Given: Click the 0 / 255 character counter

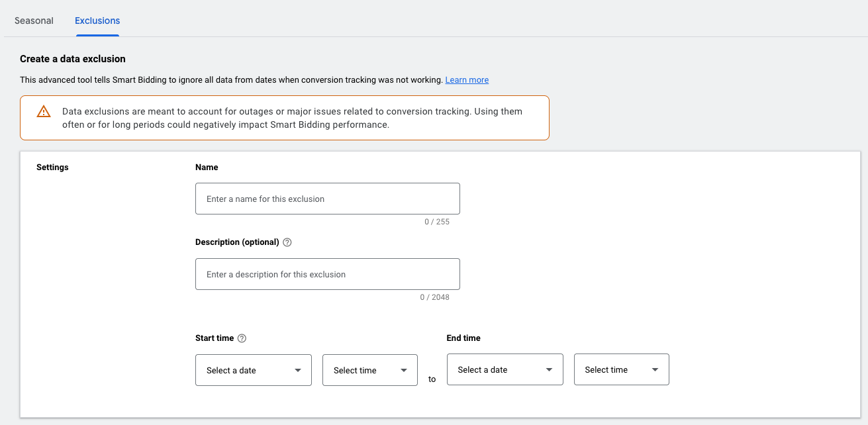Looking at the screenshot, I should (x=437, y=222).
